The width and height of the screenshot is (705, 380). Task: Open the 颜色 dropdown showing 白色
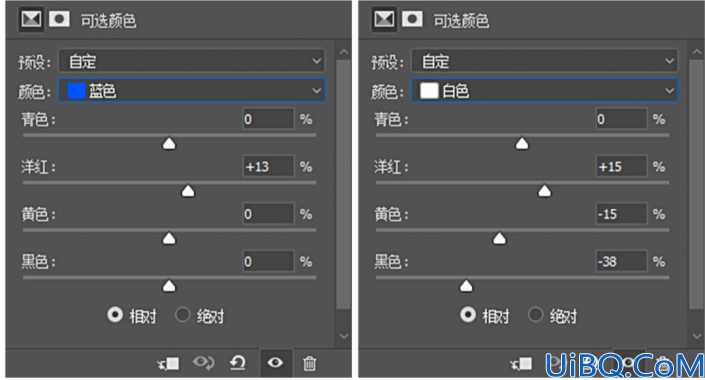pos(544,90)
